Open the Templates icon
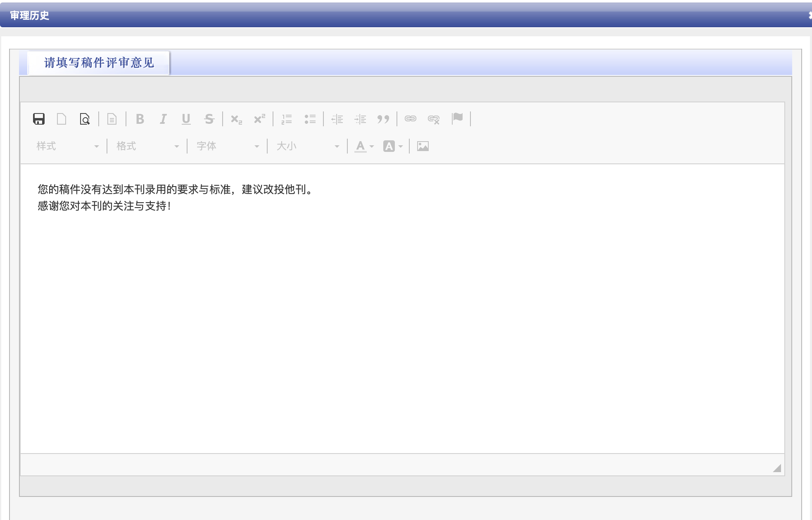The image size is (812, 520). tap(112, 119)
